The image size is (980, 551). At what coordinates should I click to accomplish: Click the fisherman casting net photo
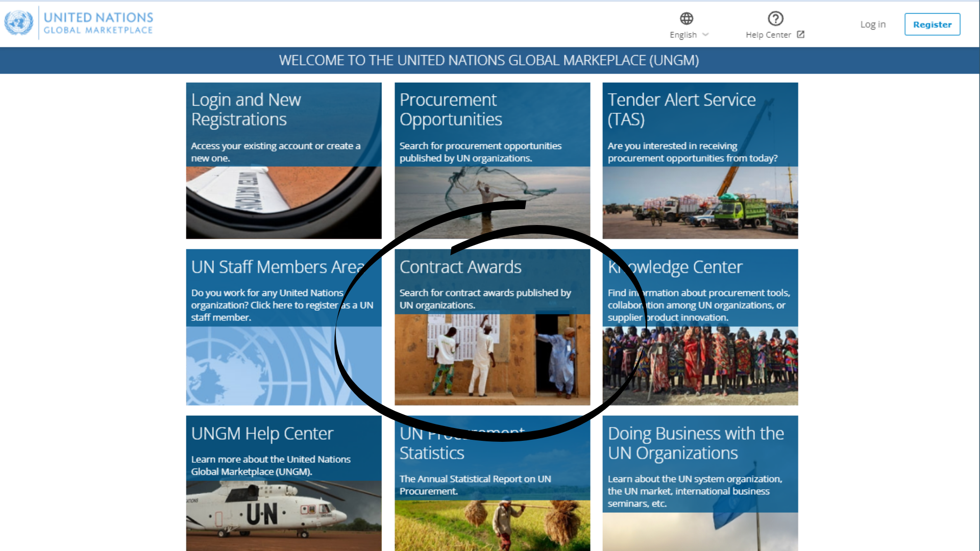pyautogui.click(x=492, y=203)
